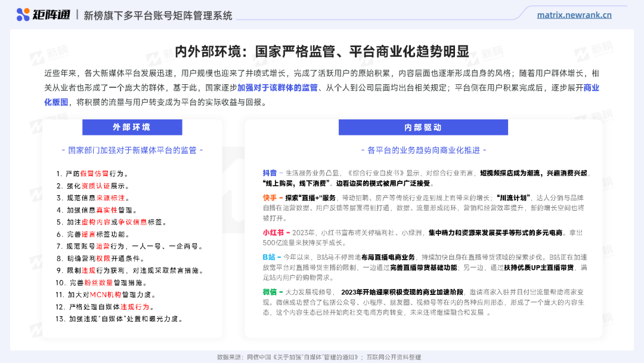
Task: Click bold text 集中精力和资源来发展买手等形式的多元电商
Action: (x=496, y=233)
